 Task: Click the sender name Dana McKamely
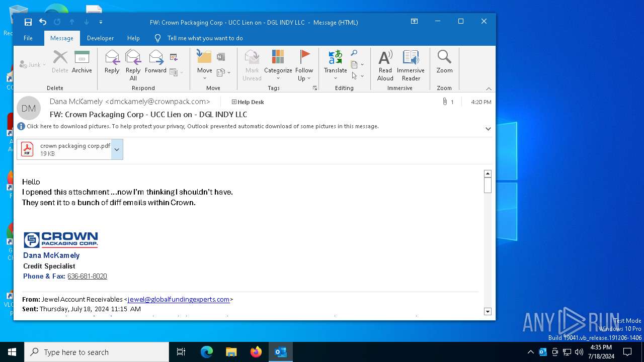(x=76, y=102)
